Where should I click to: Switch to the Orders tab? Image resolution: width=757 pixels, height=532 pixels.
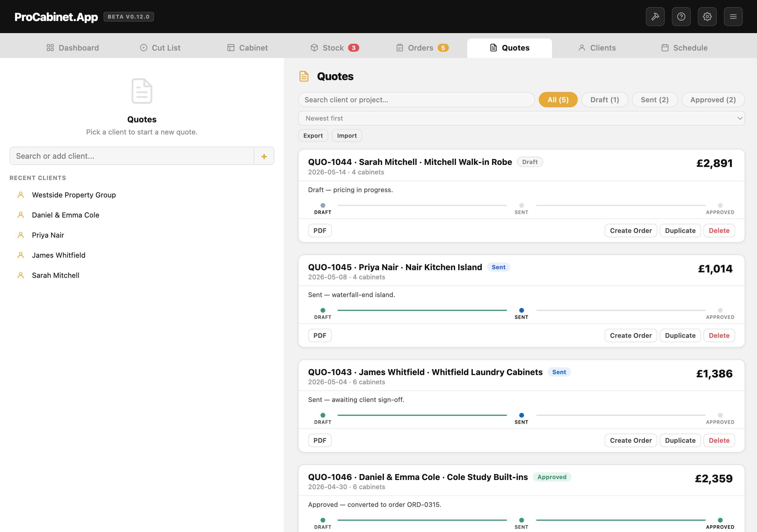point(422,48)
